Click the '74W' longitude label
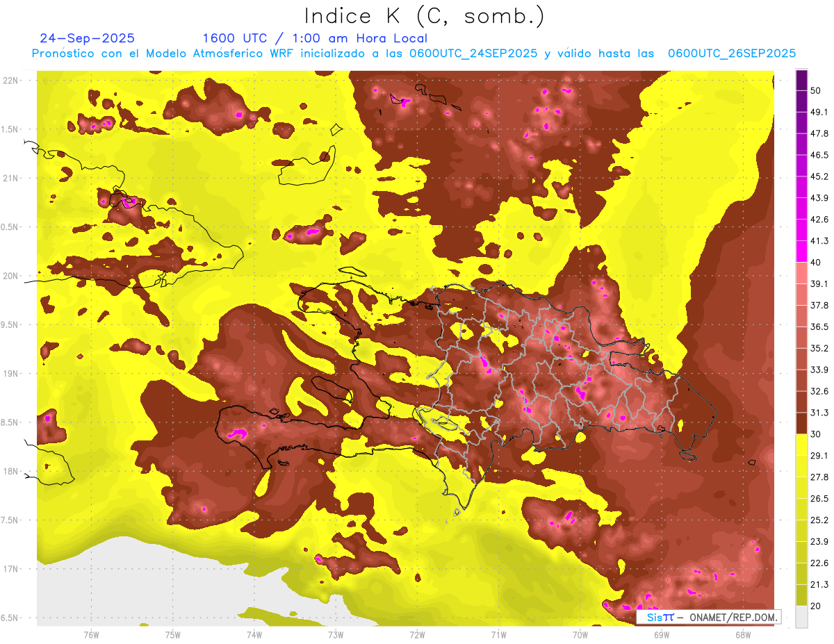Screen dimensions: 834x644 pyautogui.click(x=254, y=635)
